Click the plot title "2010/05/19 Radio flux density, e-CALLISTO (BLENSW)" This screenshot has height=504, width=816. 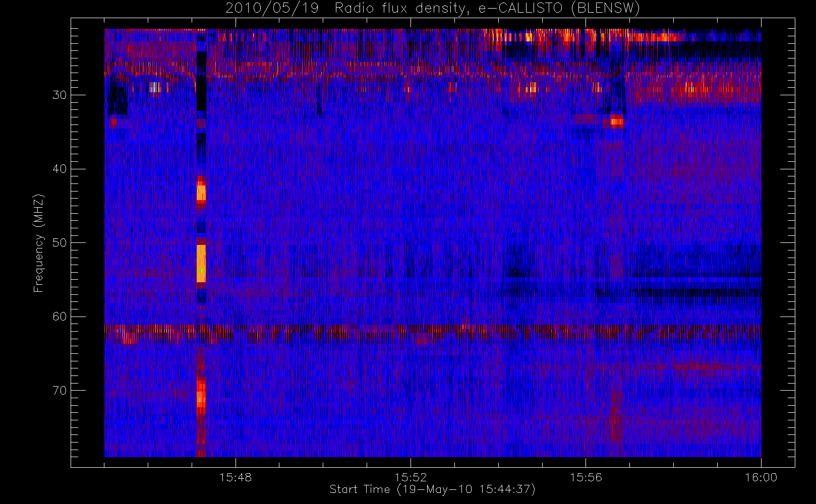[x=433, y=9]
